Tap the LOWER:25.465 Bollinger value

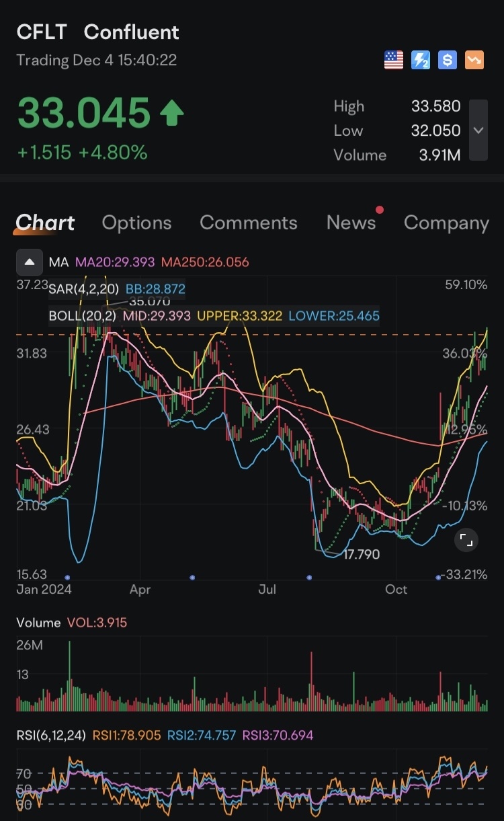coord(334,315)
